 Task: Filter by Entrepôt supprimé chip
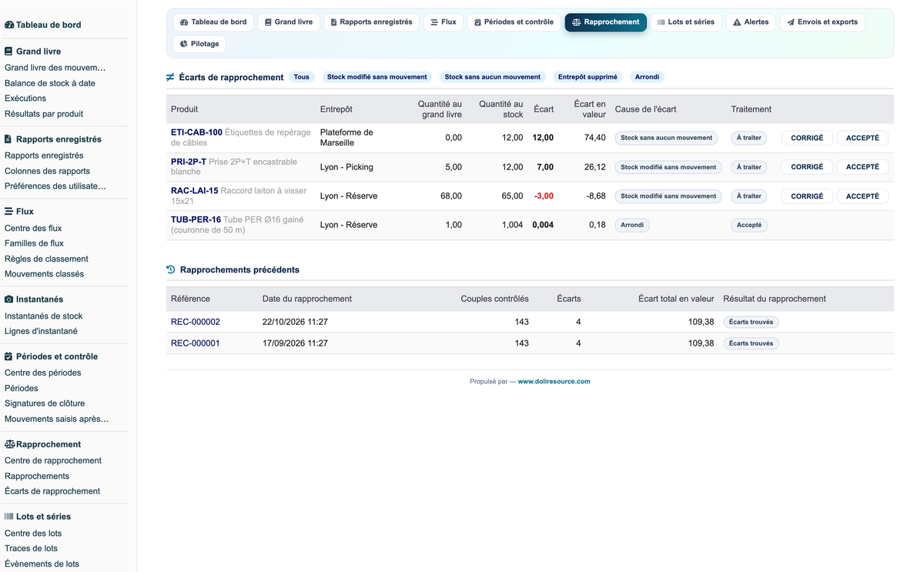588,77
